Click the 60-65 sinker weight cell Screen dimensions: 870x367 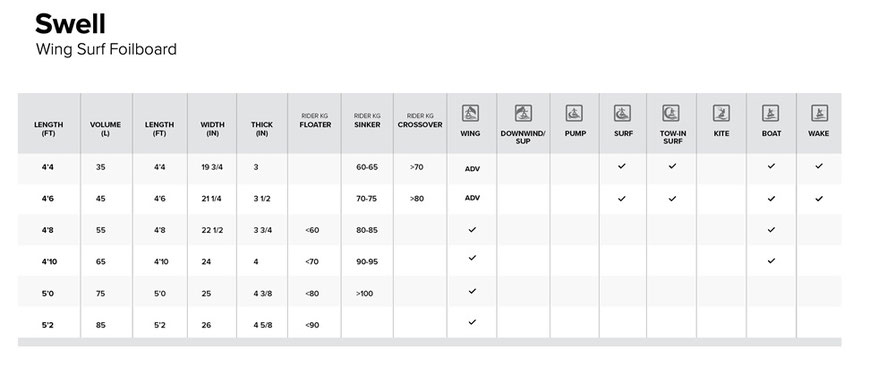pyautogui.click(x=367, y=167)
